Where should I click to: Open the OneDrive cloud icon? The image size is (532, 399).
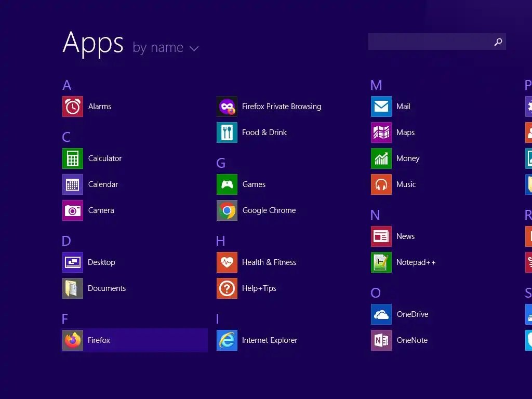pyautogui.click(x=381, y=314)
